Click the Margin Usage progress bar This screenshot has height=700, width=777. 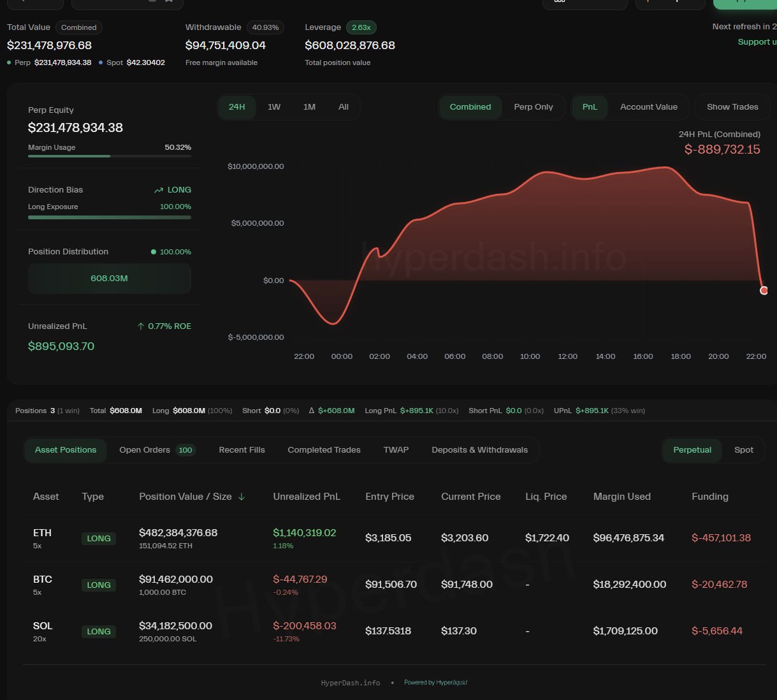(109, 156)
